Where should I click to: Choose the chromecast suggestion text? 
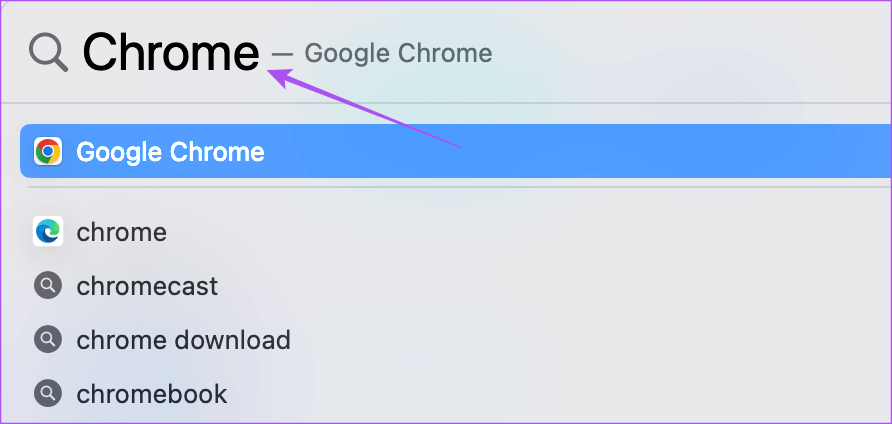[x=147, y=287]
